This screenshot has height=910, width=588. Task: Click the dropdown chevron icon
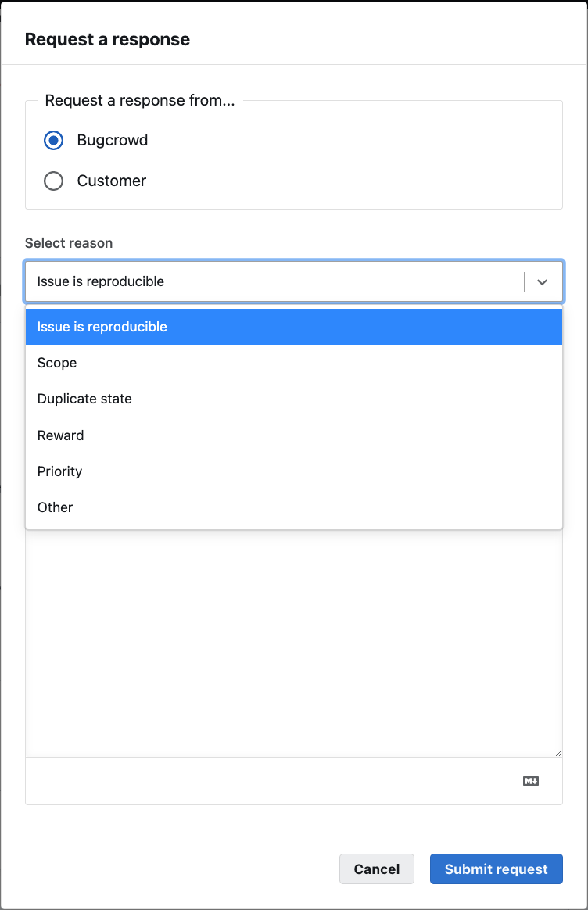click(542, 281)
